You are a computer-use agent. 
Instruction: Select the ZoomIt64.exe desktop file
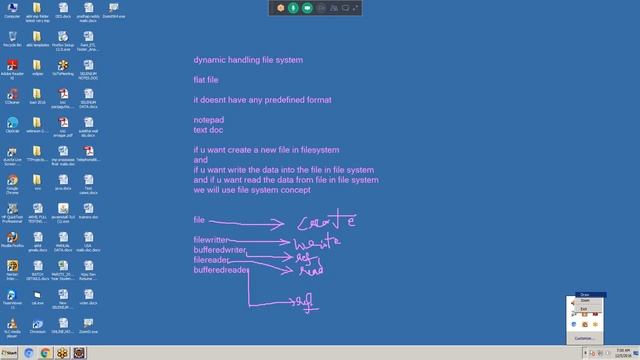(114, 11)
